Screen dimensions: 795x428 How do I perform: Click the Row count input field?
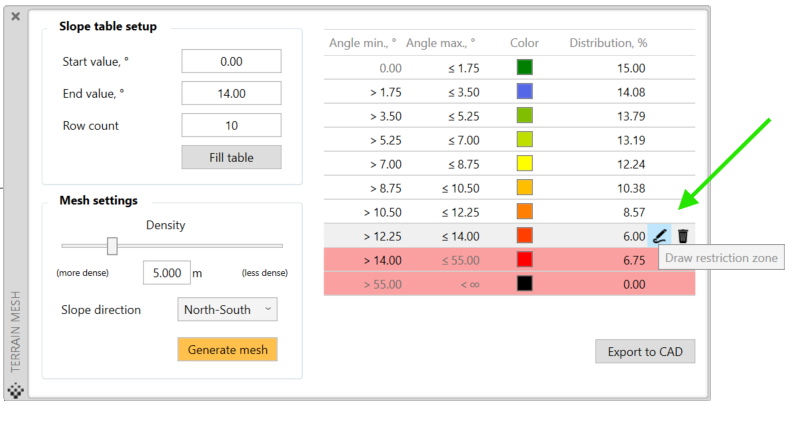tap(231, 125)
